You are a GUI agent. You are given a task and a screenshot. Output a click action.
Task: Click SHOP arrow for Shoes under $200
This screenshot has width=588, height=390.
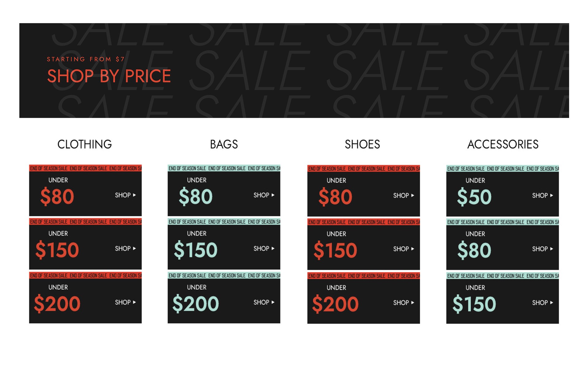click(x=403, y=303)
